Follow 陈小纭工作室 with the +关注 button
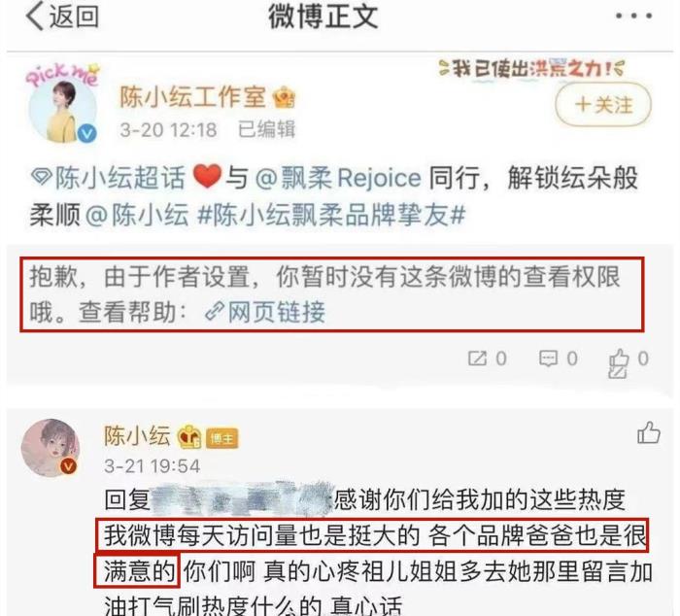The width and height of the screenshot is (680, 616). (x=603, y=105)
